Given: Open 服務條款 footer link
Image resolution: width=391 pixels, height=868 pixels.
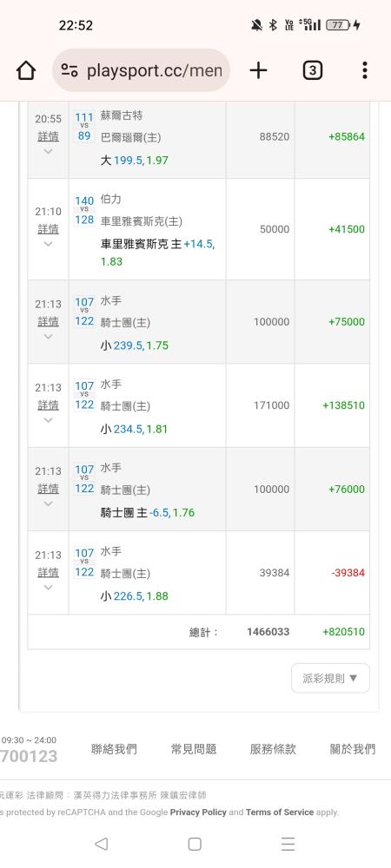Looking at the screenshot, I should 273,749.
